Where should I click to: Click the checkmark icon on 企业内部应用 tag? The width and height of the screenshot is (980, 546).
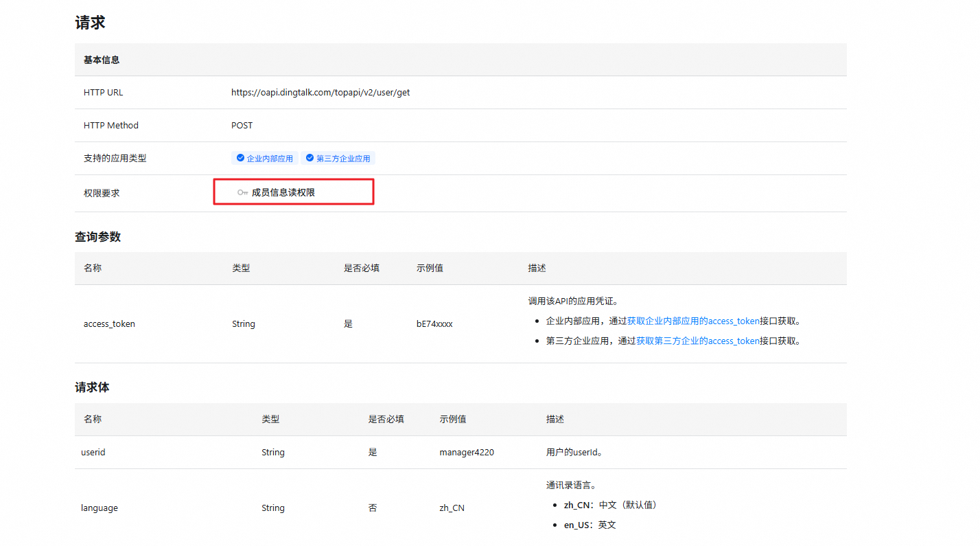click(x=240, y=158)
